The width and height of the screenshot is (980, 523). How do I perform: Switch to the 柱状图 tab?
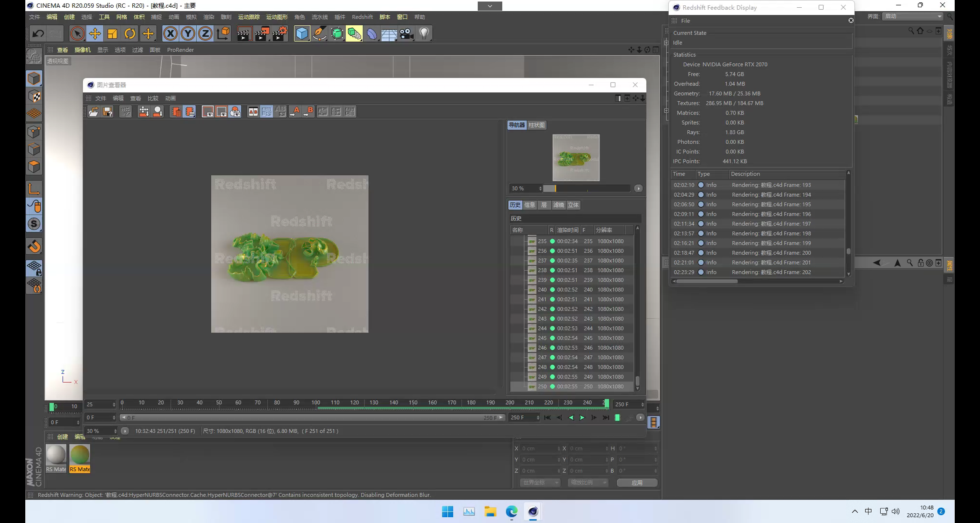(536, 125)
